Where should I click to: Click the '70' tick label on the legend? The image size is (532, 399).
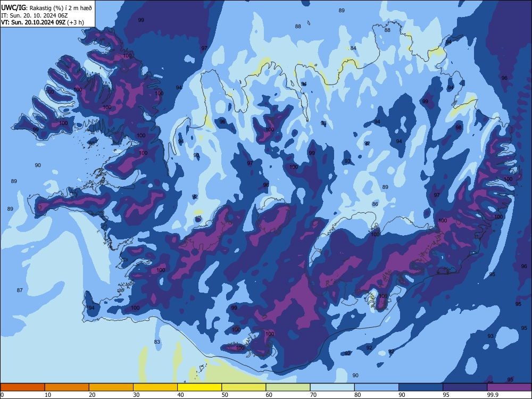(313, 395)
